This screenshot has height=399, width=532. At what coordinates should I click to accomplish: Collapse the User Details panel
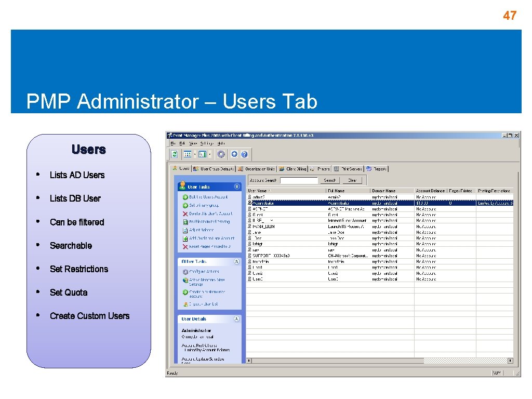237,319
